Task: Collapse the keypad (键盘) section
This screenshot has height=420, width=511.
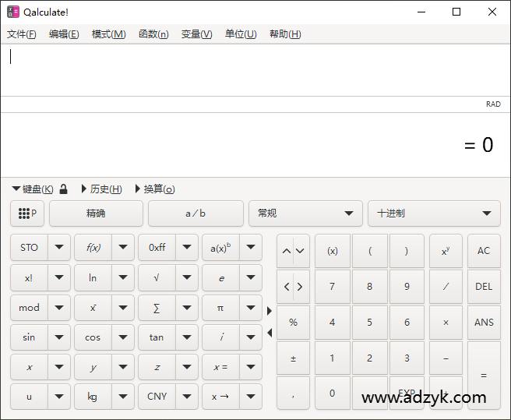Action: tap(33, 189)
